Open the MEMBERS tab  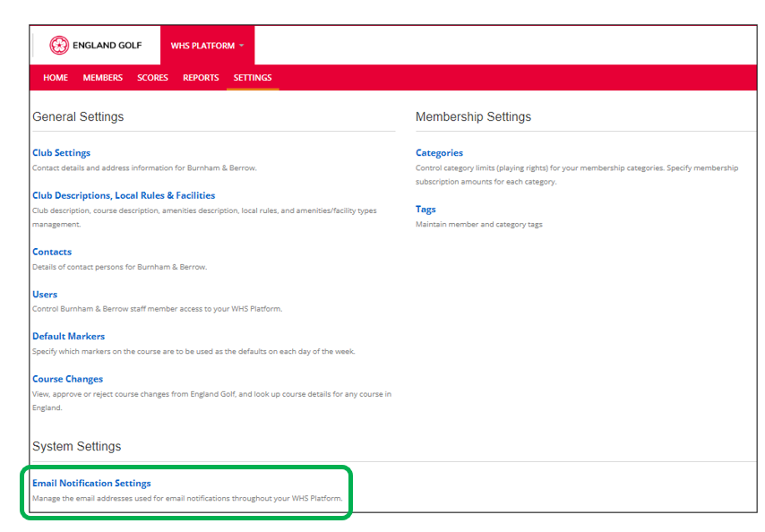pyautogui.click(x=102, y=78)
